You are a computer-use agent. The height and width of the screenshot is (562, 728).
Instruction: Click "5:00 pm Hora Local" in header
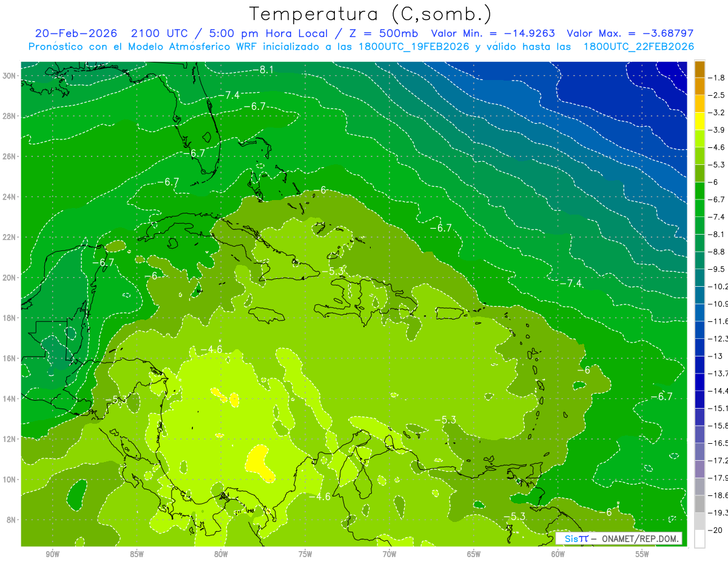coord(270,33)
